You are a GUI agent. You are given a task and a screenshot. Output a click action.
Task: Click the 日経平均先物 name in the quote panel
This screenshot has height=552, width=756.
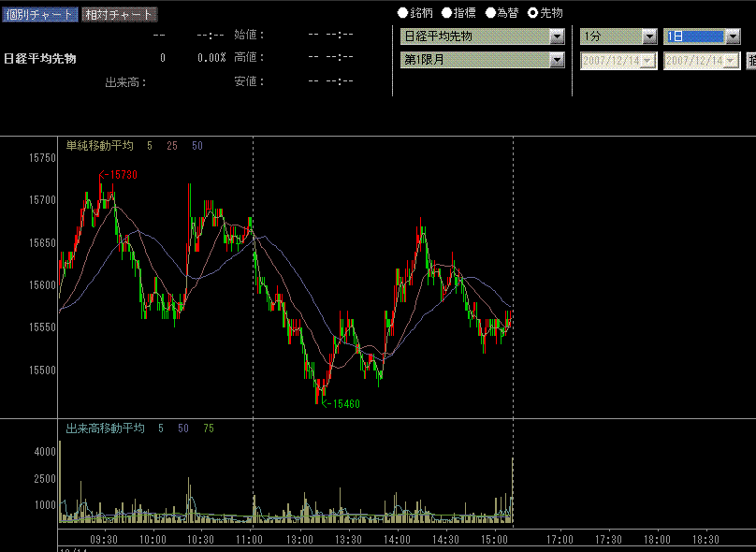coord(40,58)
